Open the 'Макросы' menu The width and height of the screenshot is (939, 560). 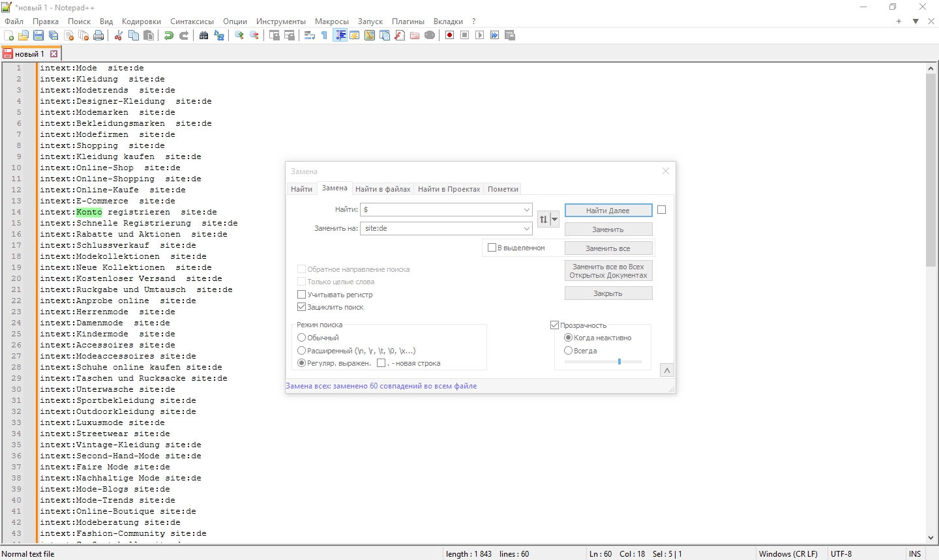pyautogui.click(x=332, y=22)
